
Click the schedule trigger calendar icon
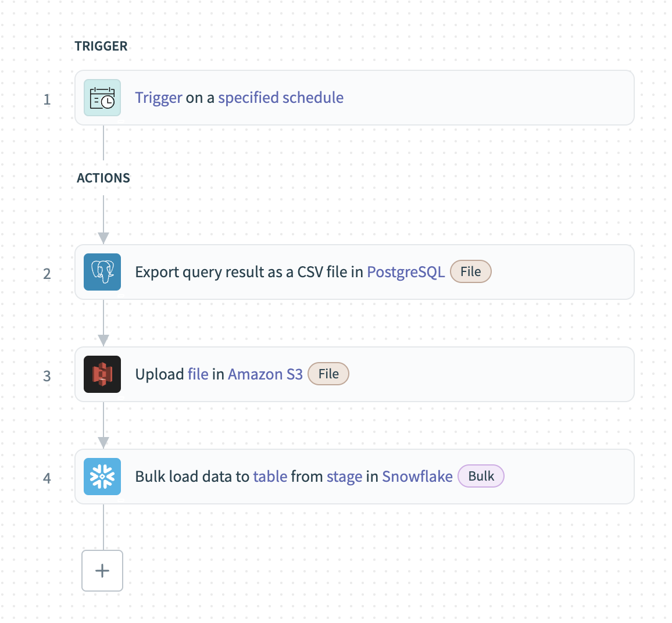coord(102,98)
